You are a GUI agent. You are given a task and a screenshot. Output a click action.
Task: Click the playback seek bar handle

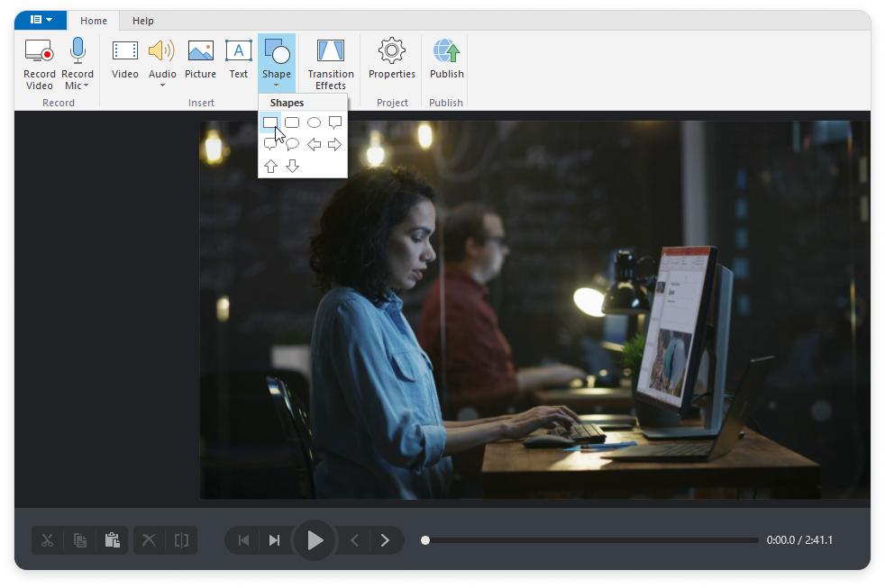pyautogui.click(x=425, y=540)
